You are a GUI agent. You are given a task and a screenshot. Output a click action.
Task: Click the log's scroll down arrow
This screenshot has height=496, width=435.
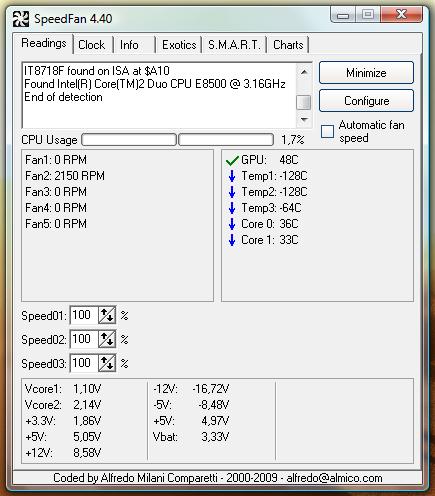[304, 120]
